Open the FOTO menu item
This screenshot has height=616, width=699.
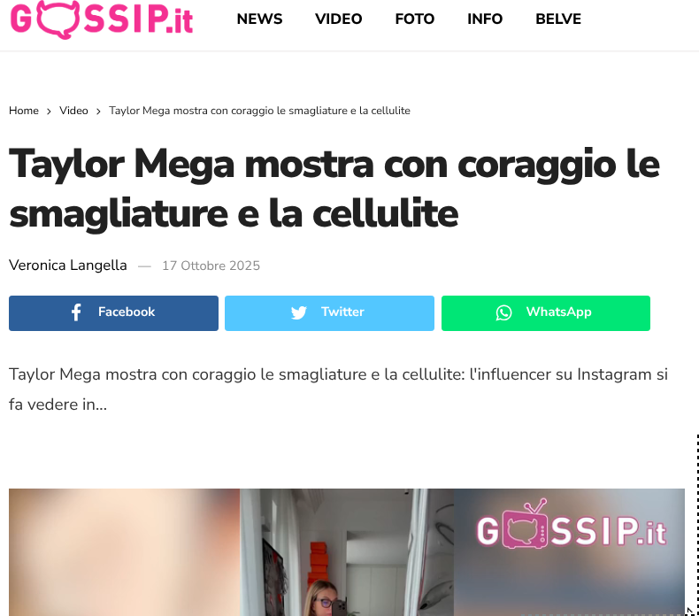415,19
